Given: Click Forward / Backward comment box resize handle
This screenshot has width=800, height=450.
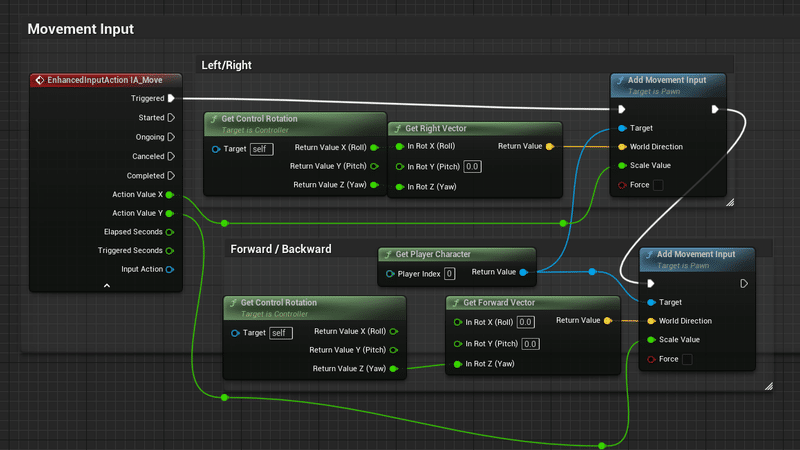Looking at the screenshot, I should pyautogui.click(x=769, y=386).
